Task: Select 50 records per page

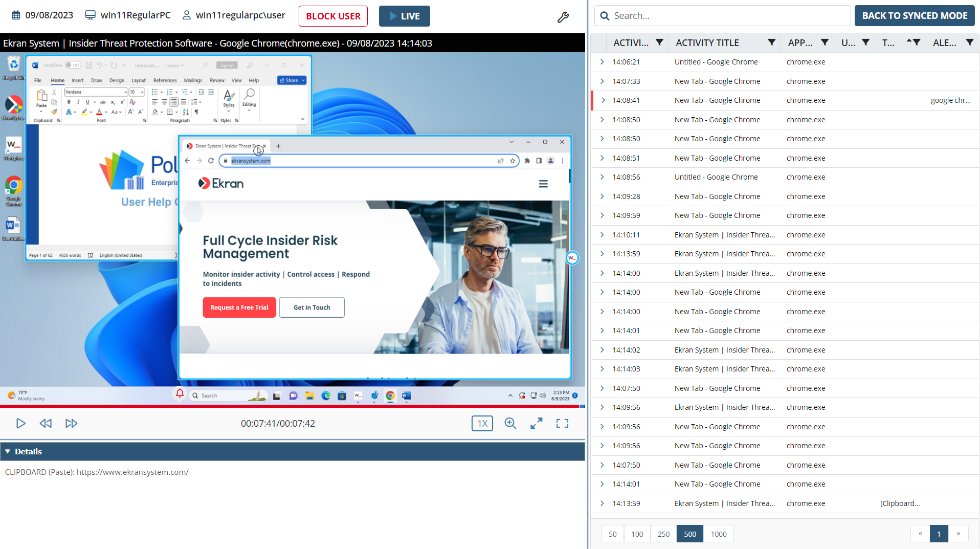Action: tap(612, 534)
